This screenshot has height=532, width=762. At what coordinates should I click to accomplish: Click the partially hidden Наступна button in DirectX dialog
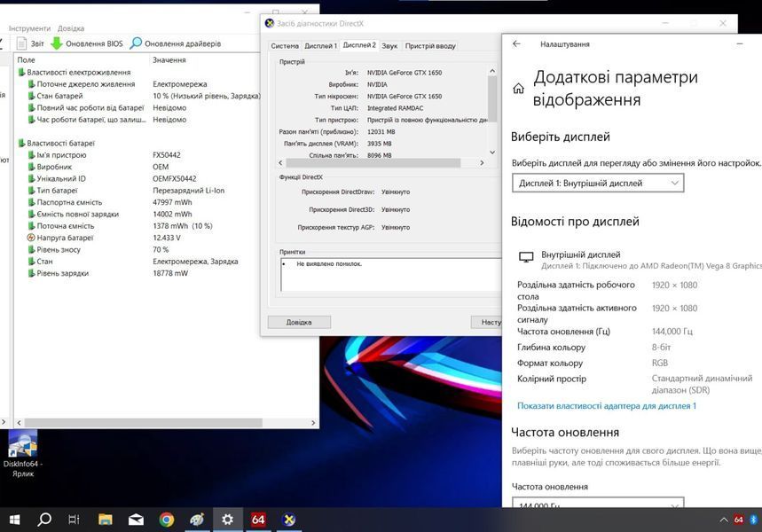[x=486, y=322]
